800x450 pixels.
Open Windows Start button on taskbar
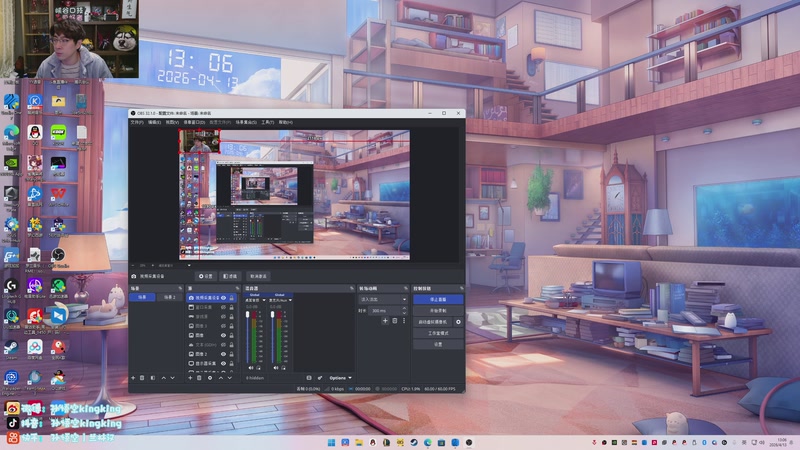point(331,442)
